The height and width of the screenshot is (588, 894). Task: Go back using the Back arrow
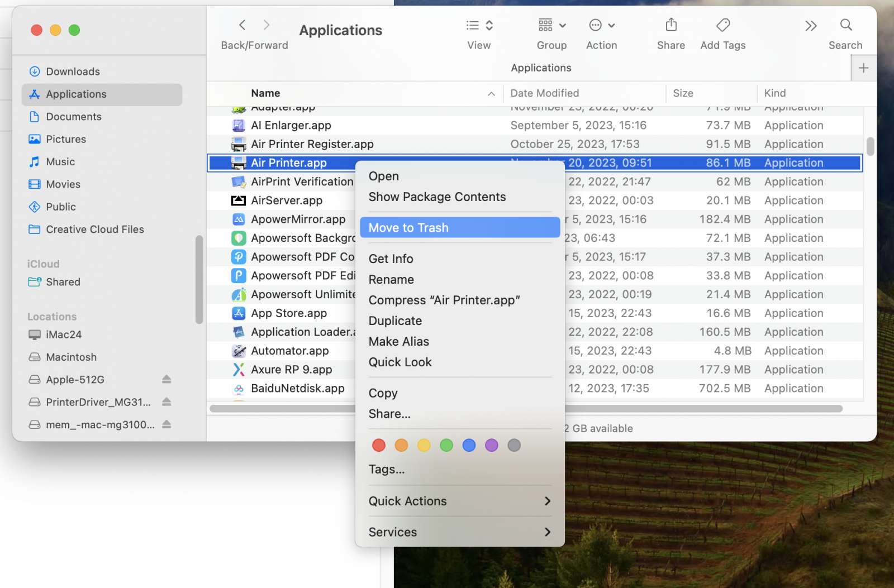click(x=242, y=25)
